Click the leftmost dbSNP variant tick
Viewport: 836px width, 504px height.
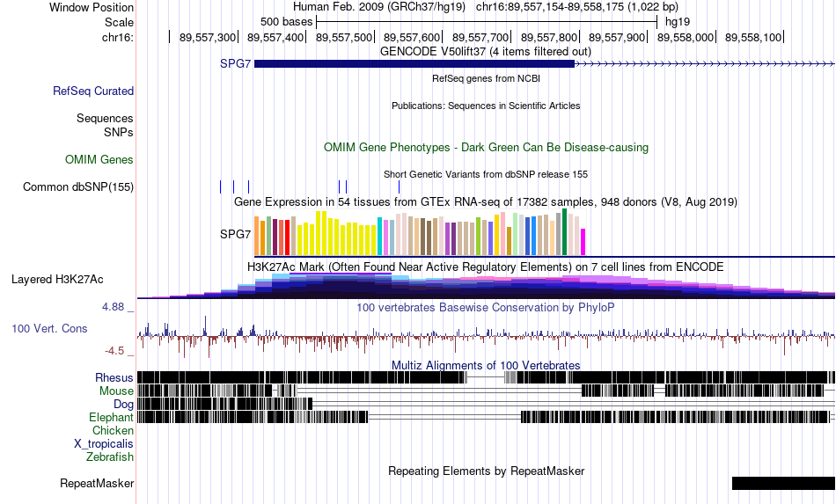pyautogui.click(x=220, y=187)
